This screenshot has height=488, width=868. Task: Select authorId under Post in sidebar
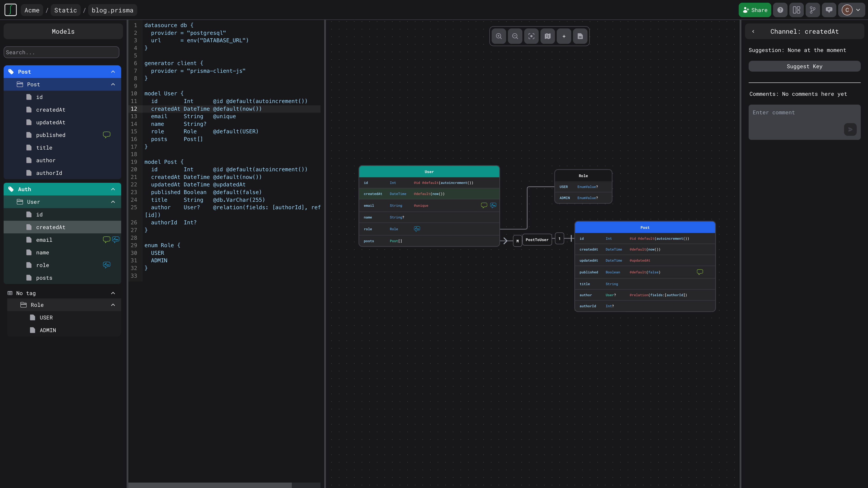tap(62, 173)
